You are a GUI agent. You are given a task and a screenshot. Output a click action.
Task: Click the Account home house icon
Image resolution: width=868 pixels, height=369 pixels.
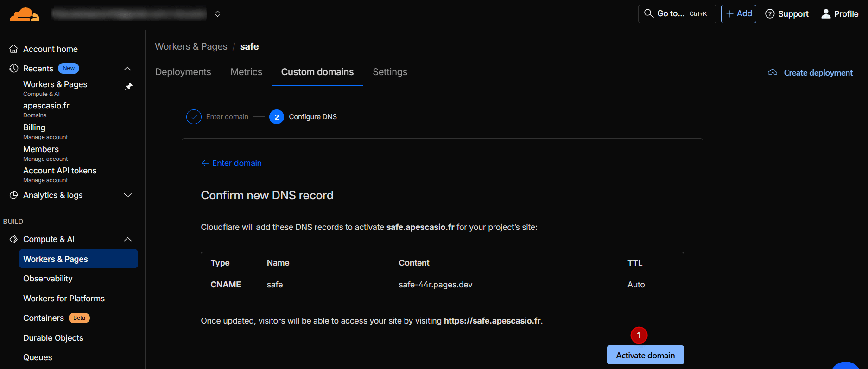point(14,49)
